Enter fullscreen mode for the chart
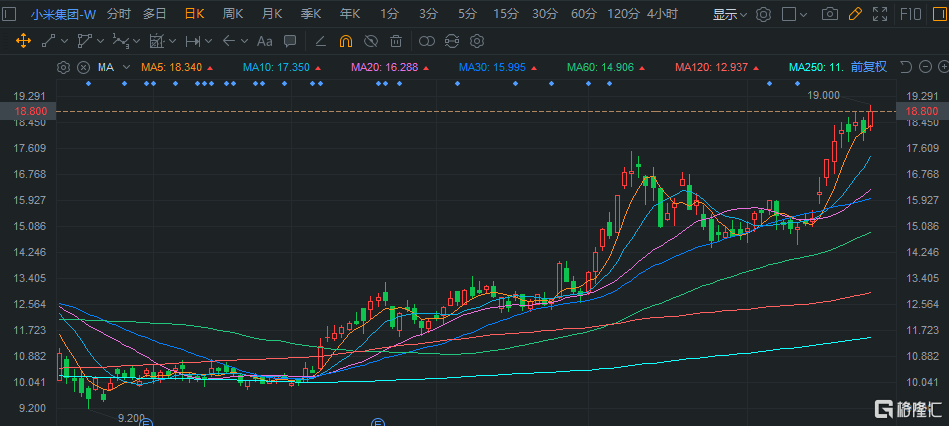Screen dimensions: 949x426 tap(879, 14)
